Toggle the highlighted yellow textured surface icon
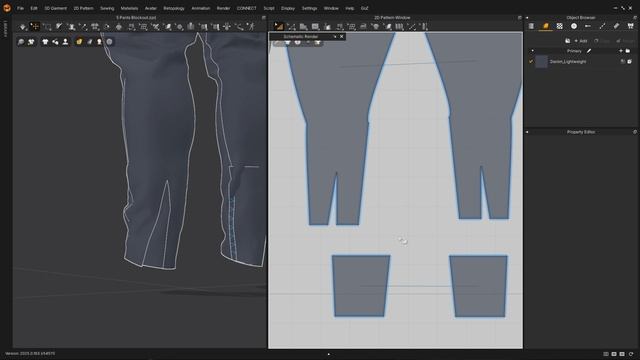 click(79, 42)
